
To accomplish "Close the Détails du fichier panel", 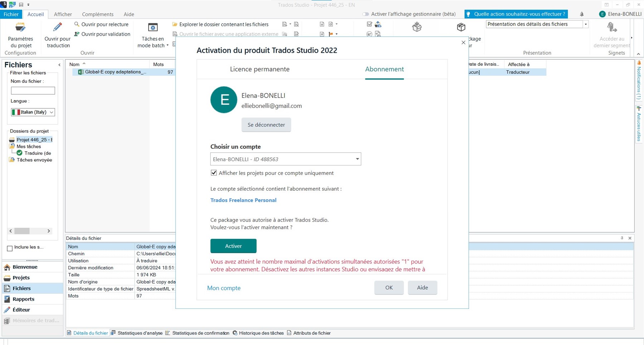I will (630, 238).
